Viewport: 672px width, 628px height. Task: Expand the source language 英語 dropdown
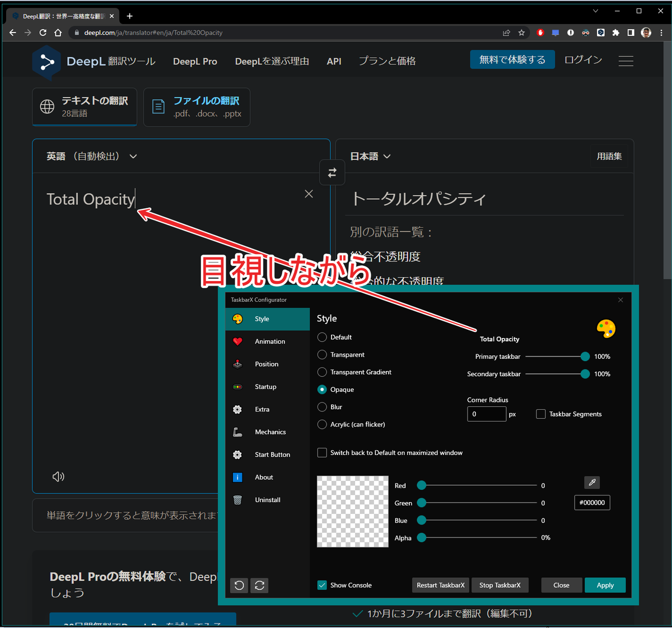pos(92,156)
